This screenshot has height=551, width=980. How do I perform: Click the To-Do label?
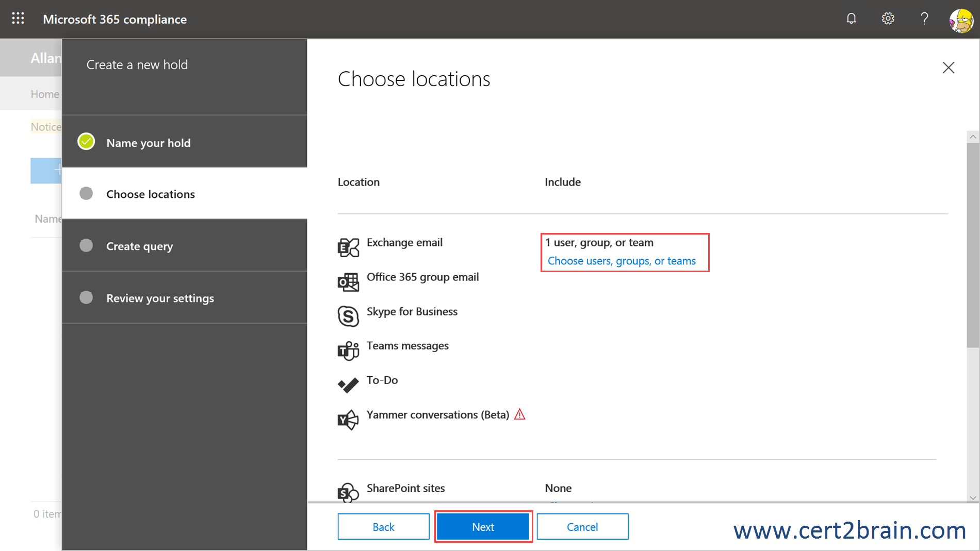(382, 380)
